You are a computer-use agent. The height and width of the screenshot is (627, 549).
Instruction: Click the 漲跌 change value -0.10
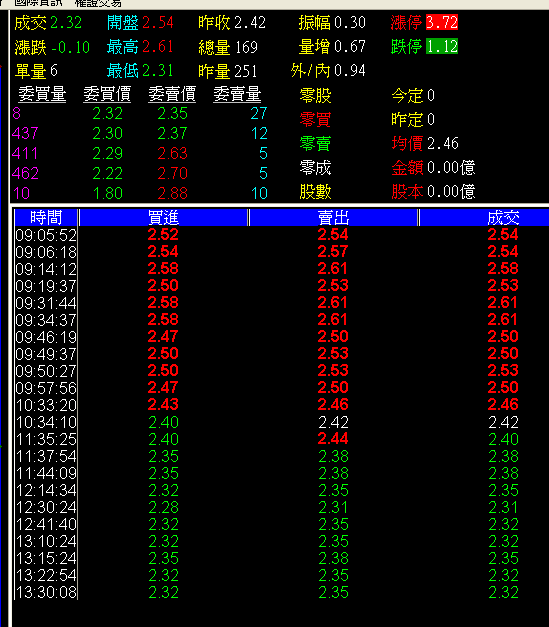[x=70, y=47]
